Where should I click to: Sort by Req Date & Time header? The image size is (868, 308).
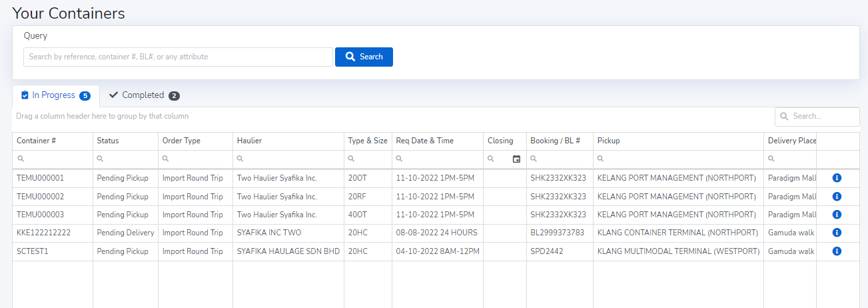pyautogui.click(x=424, y=141)
